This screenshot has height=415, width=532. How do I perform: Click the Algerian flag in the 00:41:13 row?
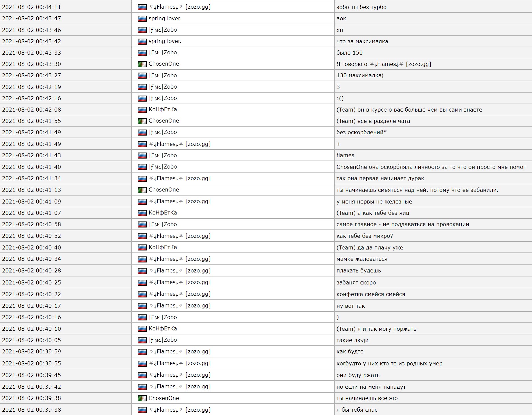[x=142, y=190]
